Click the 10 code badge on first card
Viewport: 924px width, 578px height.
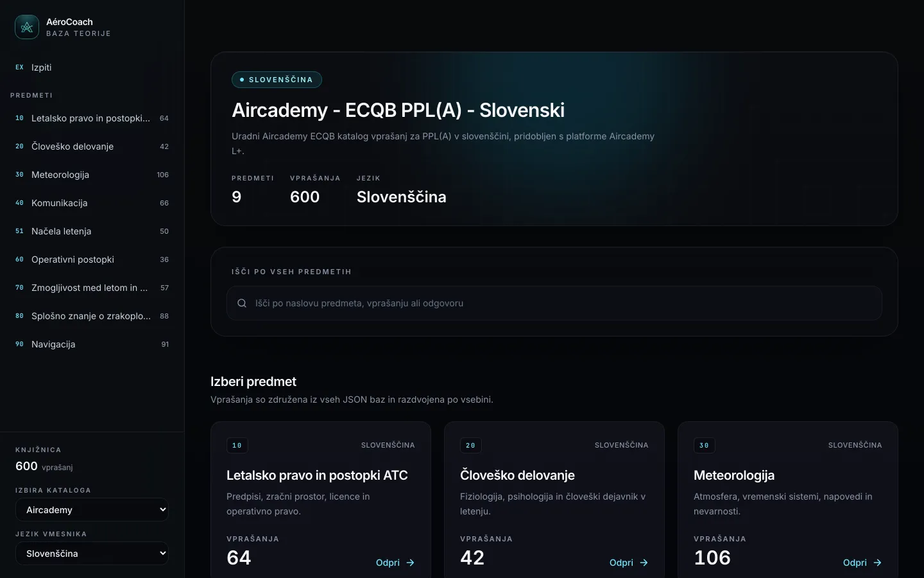coord(237,445)
